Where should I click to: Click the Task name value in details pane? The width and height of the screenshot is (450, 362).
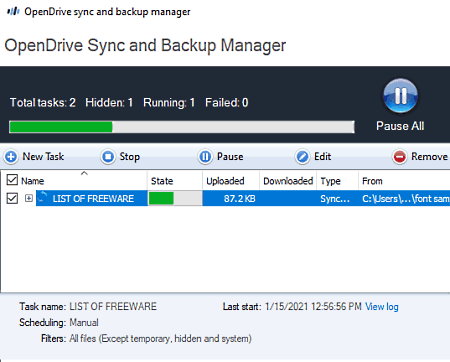[x=113, y=306]
